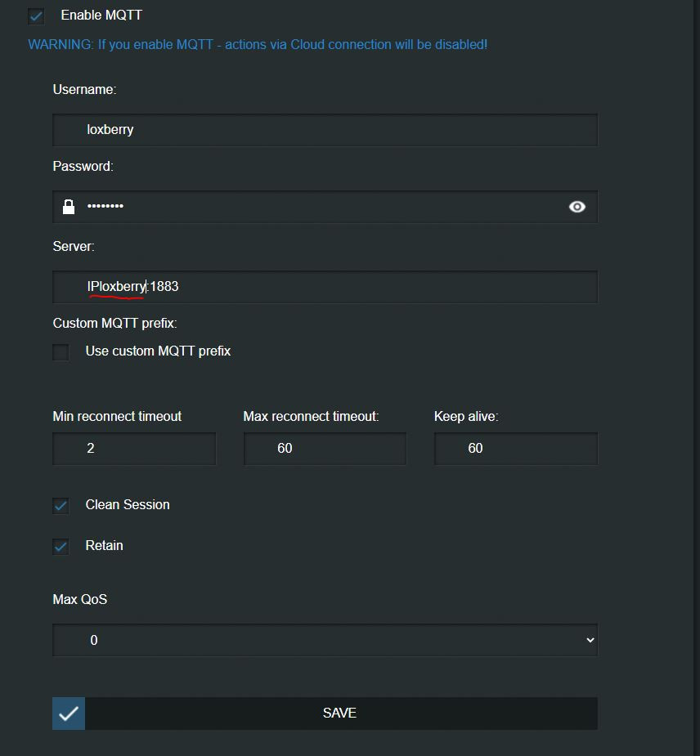Toggle the Clean Session checkbox
This screenshot has height=756, width=700.
point(61,506)
